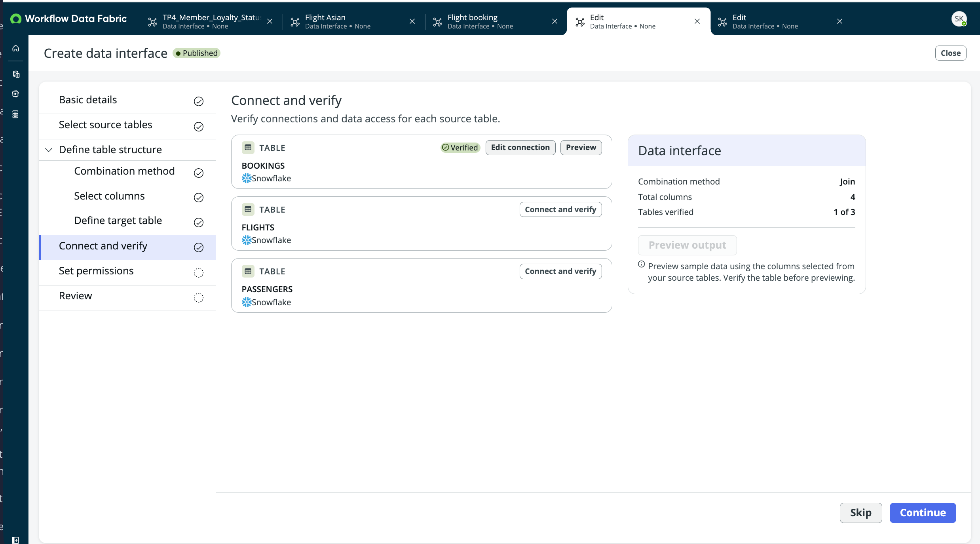Connect and verify the FLIGHTS table
This screenshot has width=980, height=544.
click(x=560, y=209)
